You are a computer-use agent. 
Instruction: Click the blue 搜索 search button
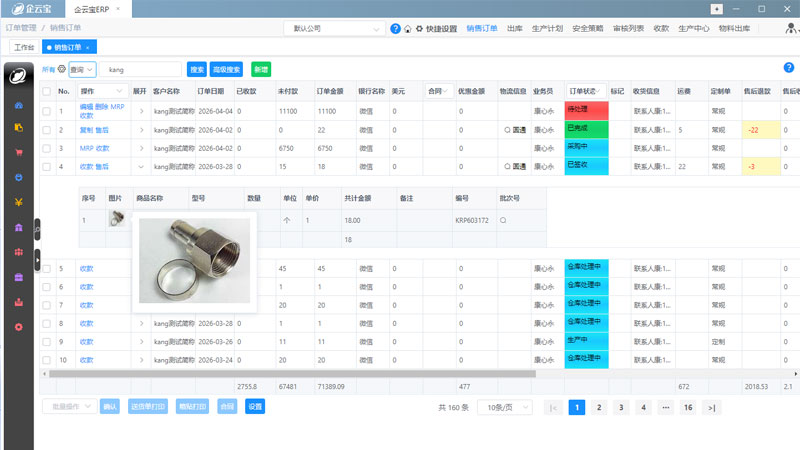197,69
